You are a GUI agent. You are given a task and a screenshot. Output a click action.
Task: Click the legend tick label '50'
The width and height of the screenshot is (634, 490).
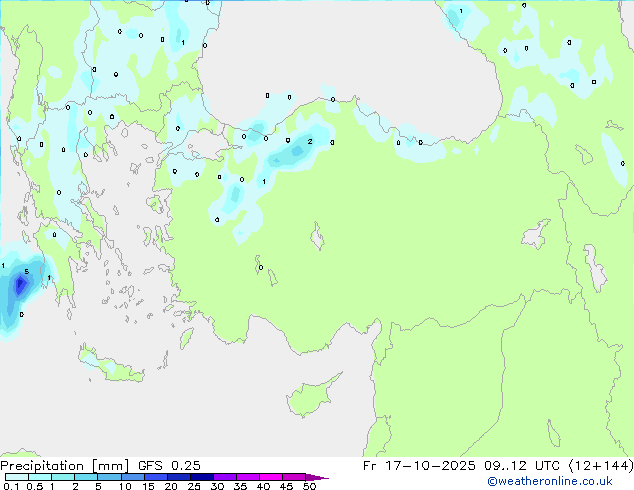point(309,486)
